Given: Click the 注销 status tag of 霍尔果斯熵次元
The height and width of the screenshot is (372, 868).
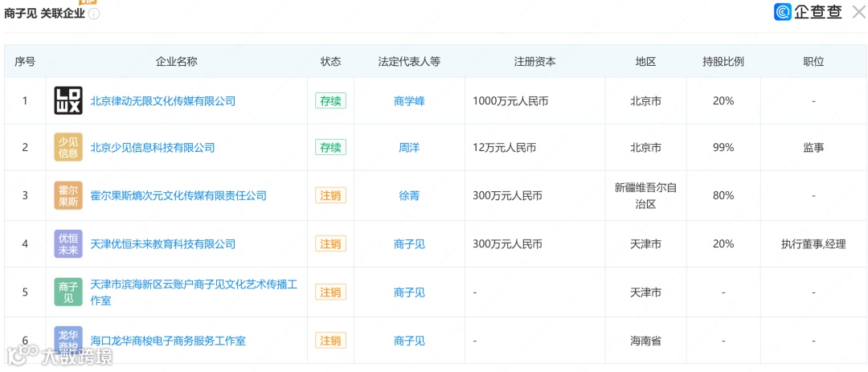Looking at the screenshot, I should point(330,195).
